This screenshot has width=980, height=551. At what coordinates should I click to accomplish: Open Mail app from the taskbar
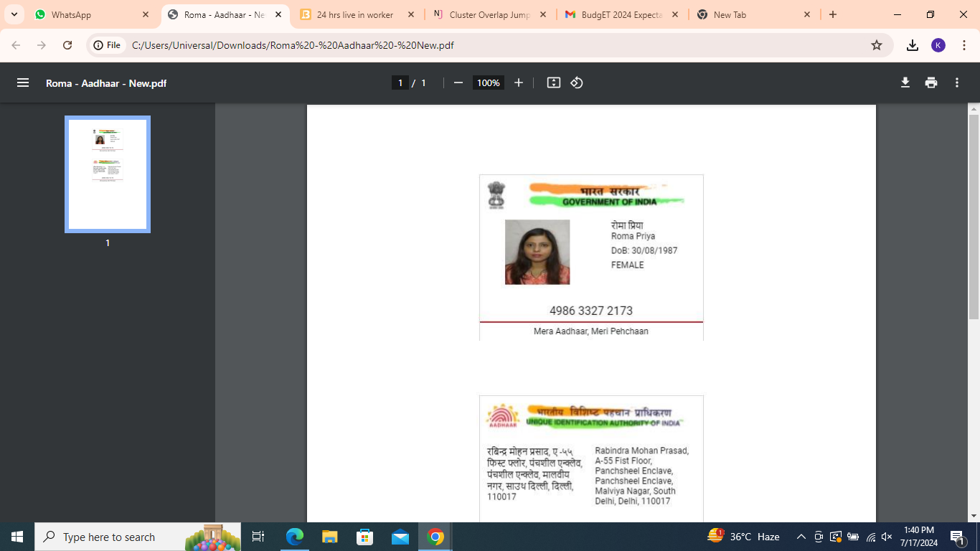400,537
